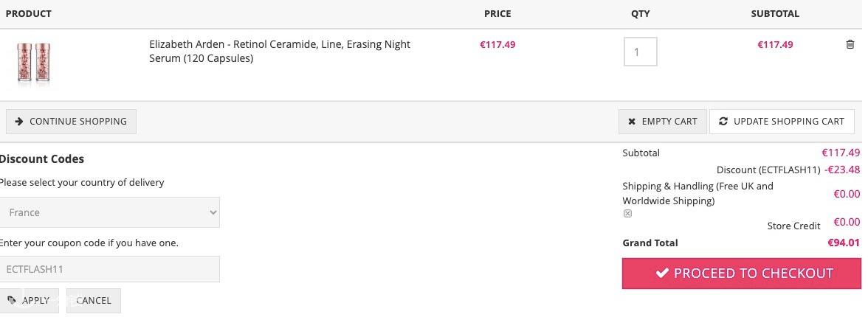Click the Discount (ECTFLASH11) line
The image size is (868, 317).
[768, 170]
